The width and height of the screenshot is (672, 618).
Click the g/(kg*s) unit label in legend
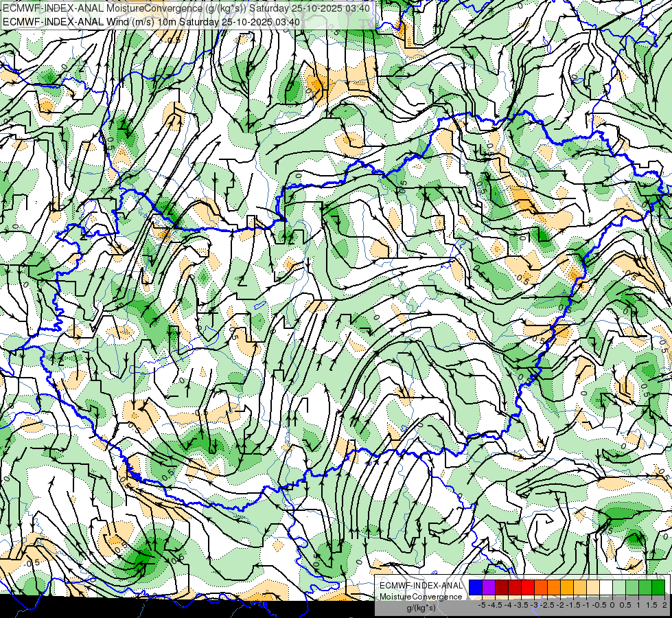tap(421, 608)
